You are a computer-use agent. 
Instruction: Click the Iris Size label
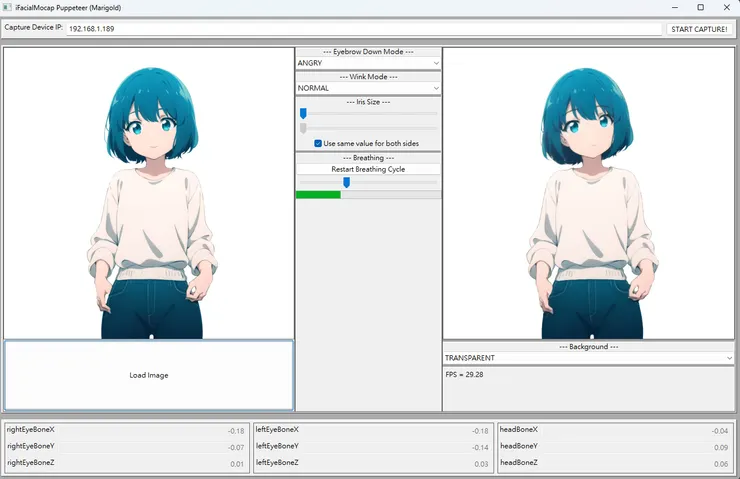(x=368, y=102)
